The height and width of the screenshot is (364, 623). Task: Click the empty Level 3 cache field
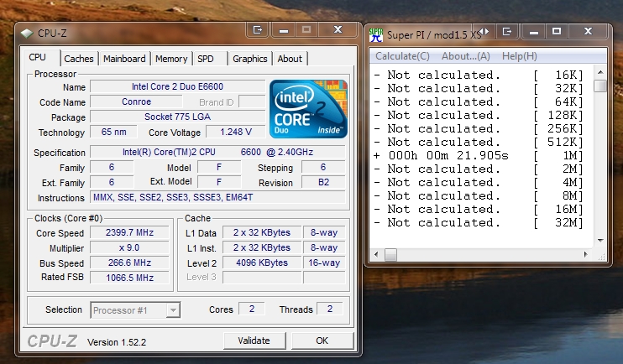point(262,278)
